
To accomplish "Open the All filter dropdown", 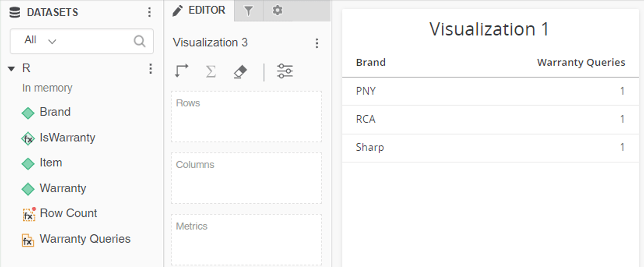I will 40,40.
